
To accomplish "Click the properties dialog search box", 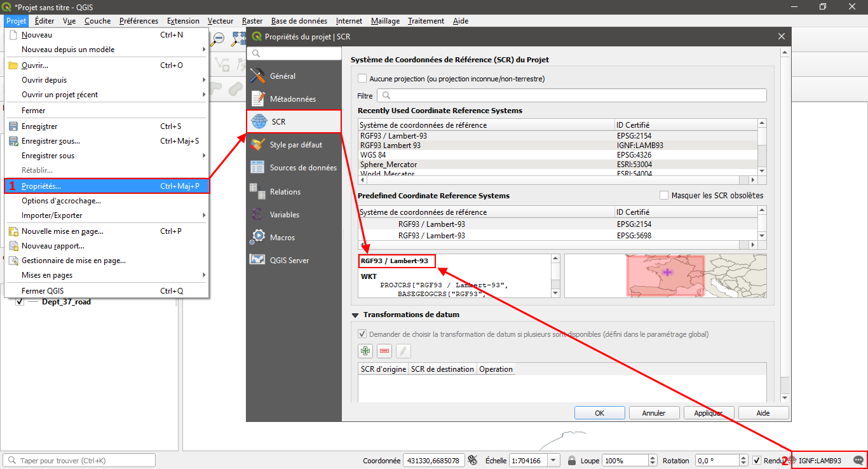I will pos(294,53).
